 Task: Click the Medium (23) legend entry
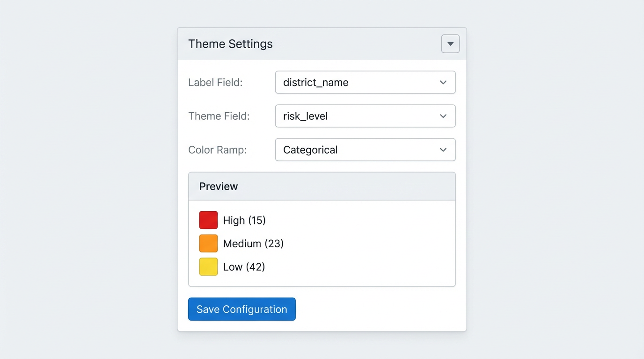pyautogui.click(x=253, y=244)
